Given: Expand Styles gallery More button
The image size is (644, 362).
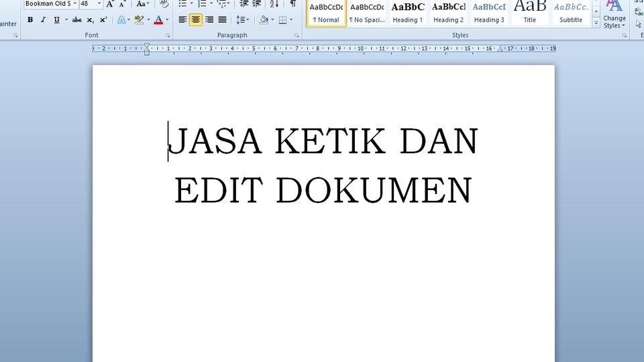Looking at the screenshot, I should pyautogui.click(x=596, y=23).
